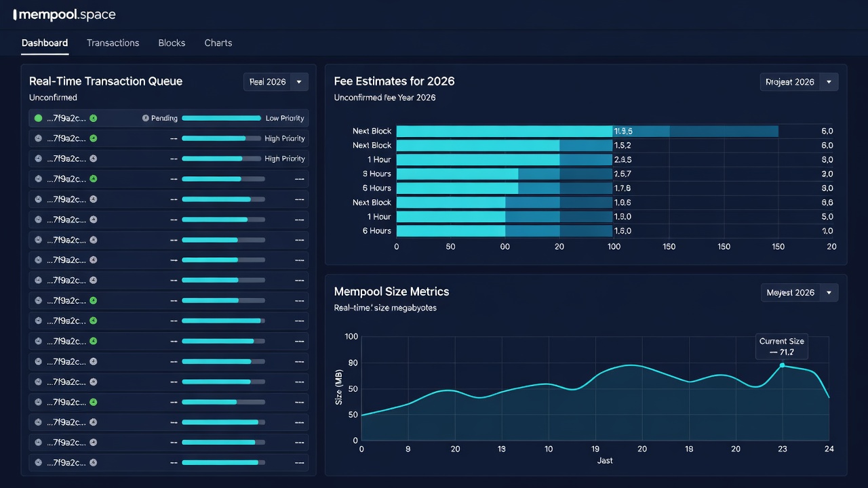
Task: Click the topmost Next Block fee bar
Action: click(587, 131)
